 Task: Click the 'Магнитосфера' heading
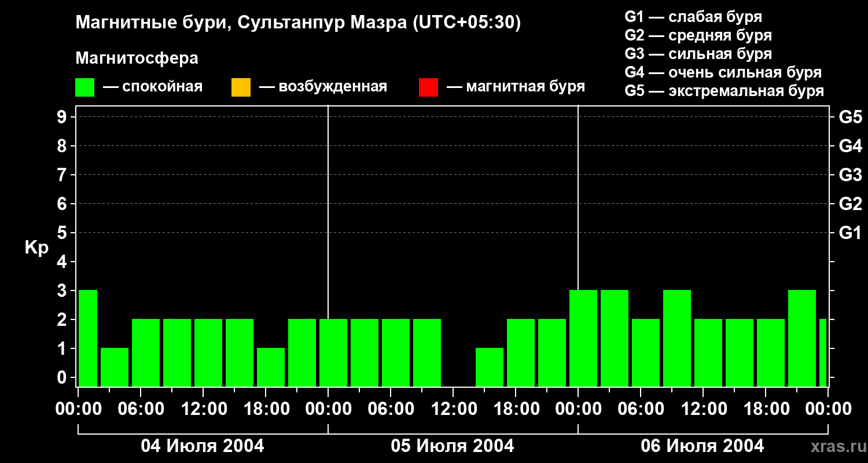[137, 58]
